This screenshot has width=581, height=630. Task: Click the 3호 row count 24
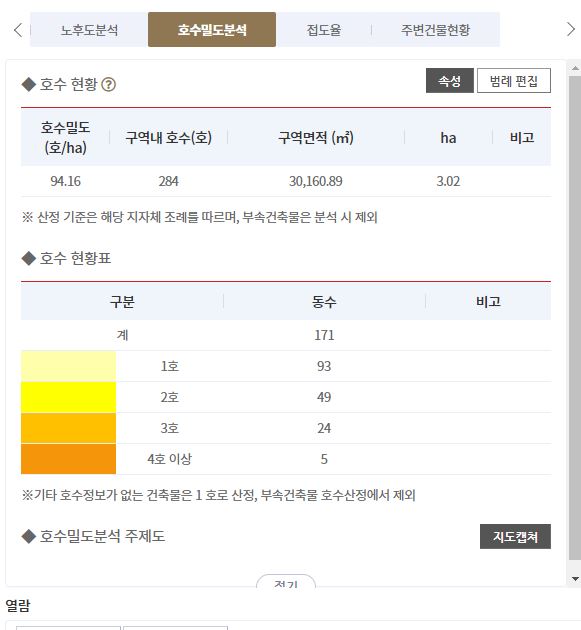pos(324,428)
